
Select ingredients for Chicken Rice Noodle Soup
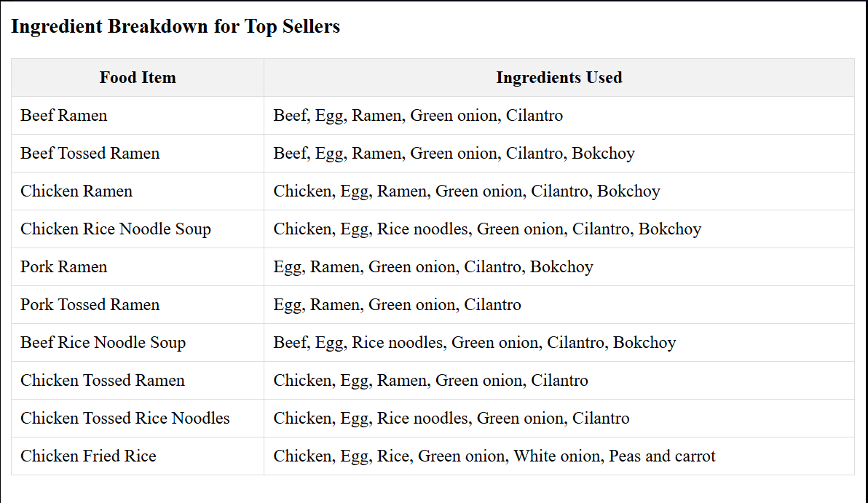click(487, 229)
